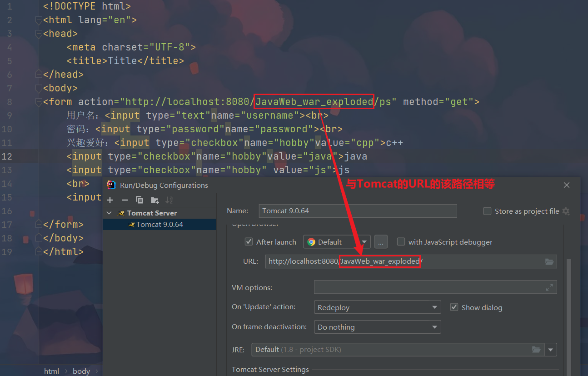Image resolution: width=588 pixels, height=376 pixels.
Task: Click gear icon next to Store as project file
Action: [x=566, y=211]
